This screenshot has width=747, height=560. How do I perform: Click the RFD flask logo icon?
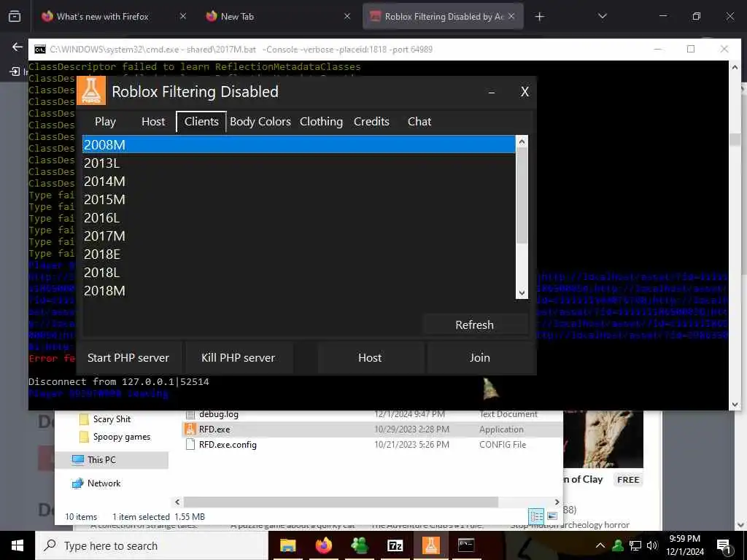click(x=91, y=90)
